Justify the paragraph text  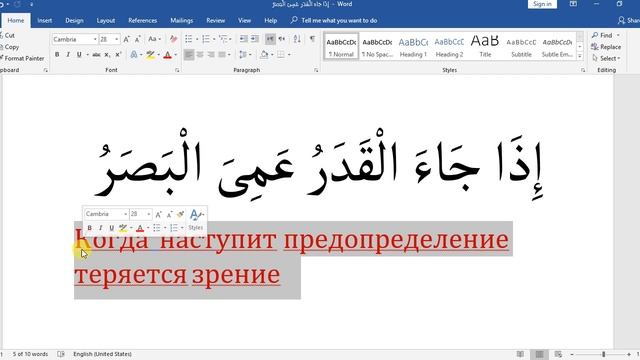[x=222, y=54]
